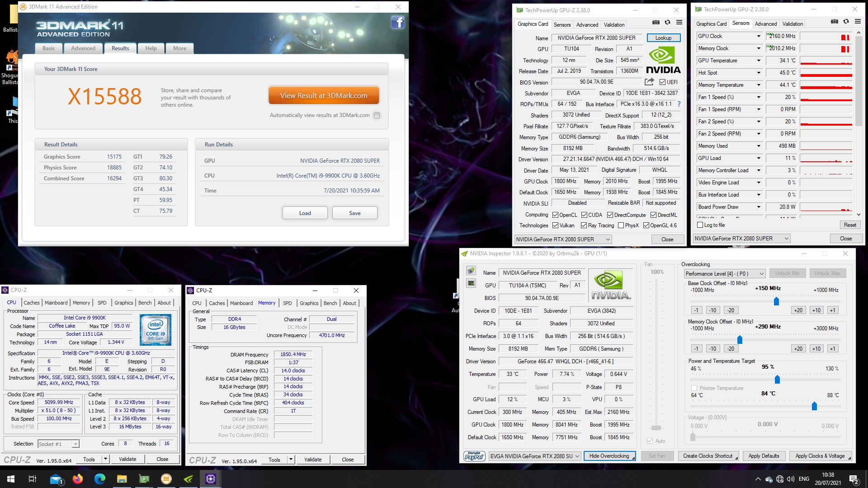This screenshot has width=868, height=488.
Task: Open Firefox from the taskbar
Action: [78, 479]
